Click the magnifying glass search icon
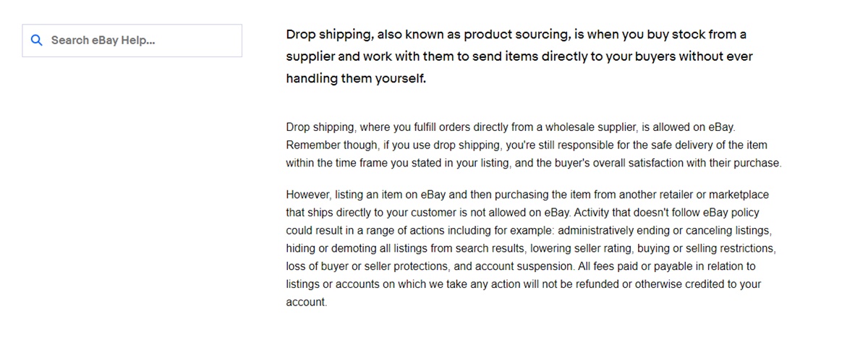The width and height of the screenshot is (868, 343). click(x=36, y=41)
